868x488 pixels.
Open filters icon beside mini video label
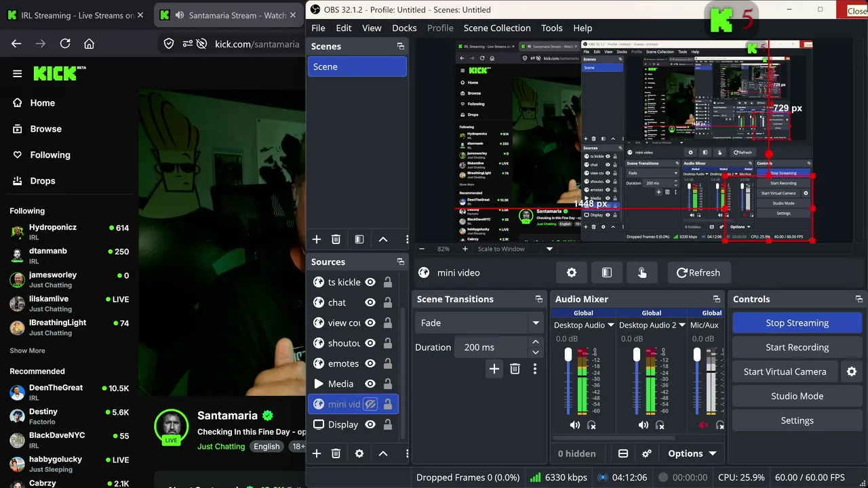pyautogui.click(x=607, y=272)
